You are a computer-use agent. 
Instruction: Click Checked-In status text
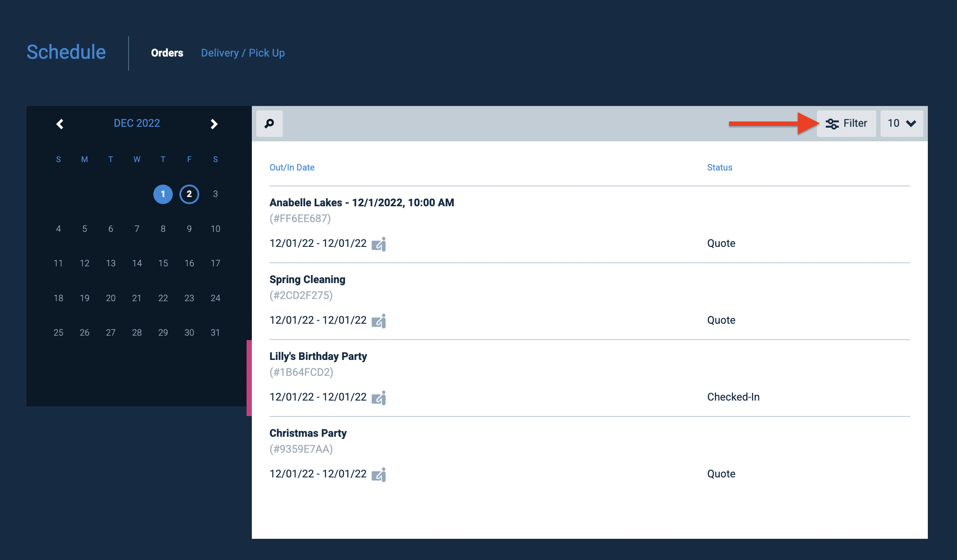[733, 397]
